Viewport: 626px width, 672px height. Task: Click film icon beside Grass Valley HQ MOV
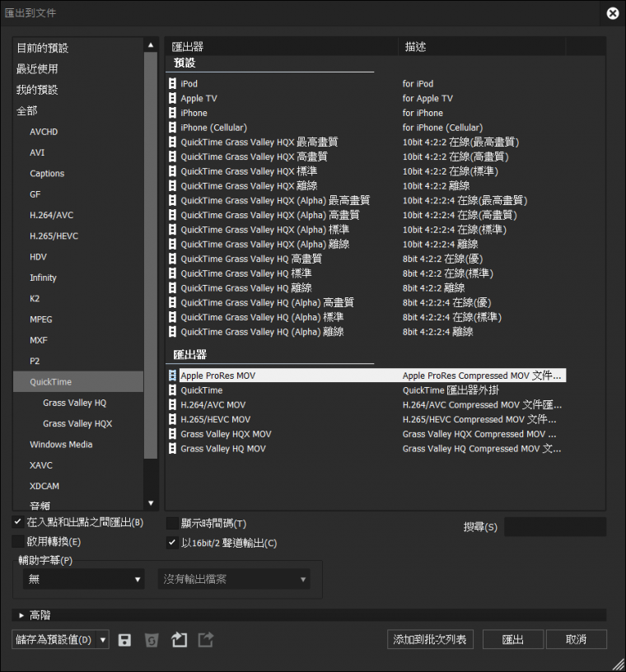172,448
